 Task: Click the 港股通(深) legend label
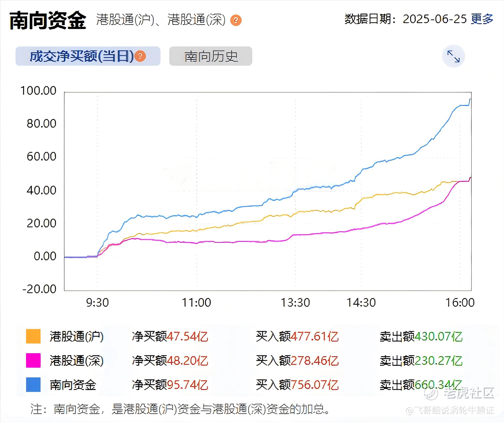click(x=77, y=361)
